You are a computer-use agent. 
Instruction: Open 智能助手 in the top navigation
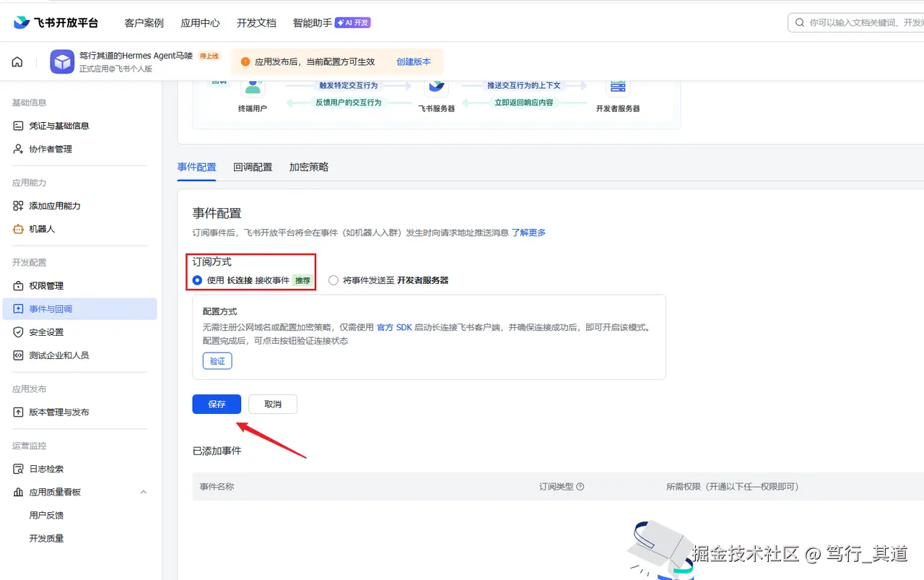pos(313,23)
